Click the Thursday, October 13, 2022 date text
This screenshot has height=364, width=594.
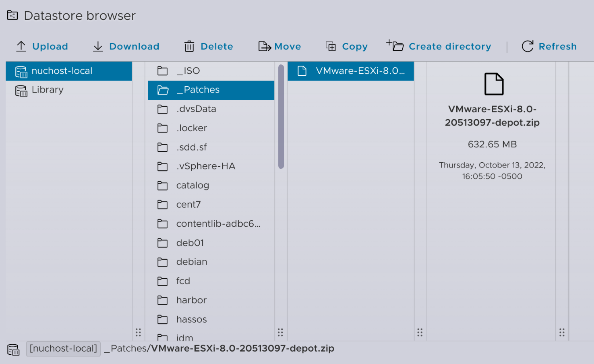click(x=492, y=171)
